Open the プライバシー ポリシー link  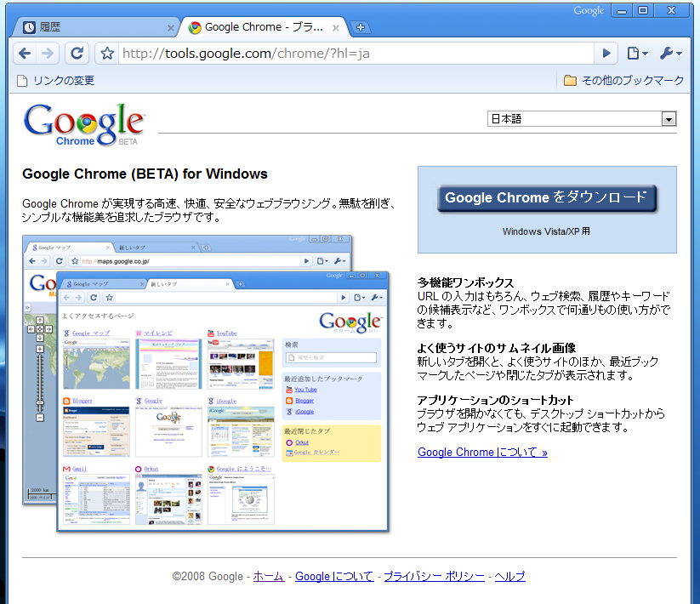tap(434, 576)
